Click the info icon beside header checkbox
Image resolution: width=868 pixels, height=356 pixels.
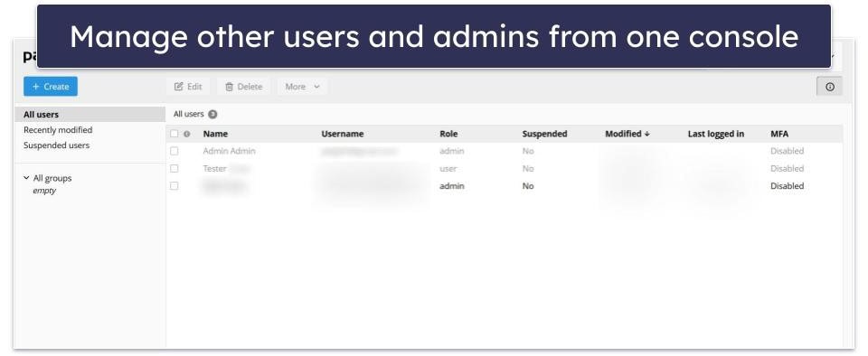tap(186, 134)
